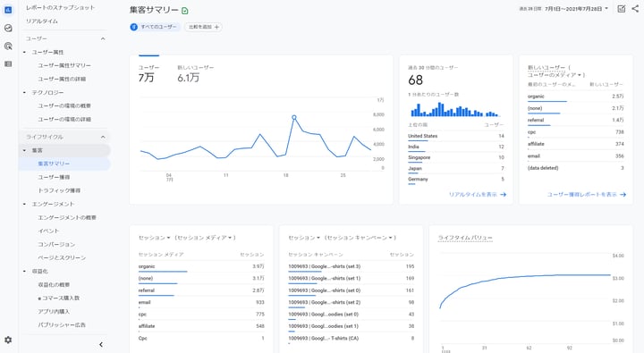Open the date range dropdown
Viewport: 644px width, 353px height.
(x=576, y=9)
